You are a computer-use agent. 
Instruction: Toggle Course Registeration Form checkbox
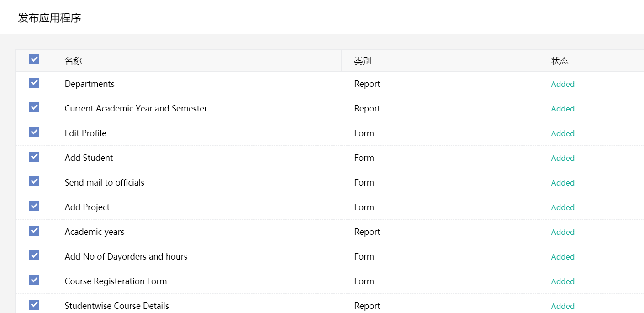[x=34, y=280]
